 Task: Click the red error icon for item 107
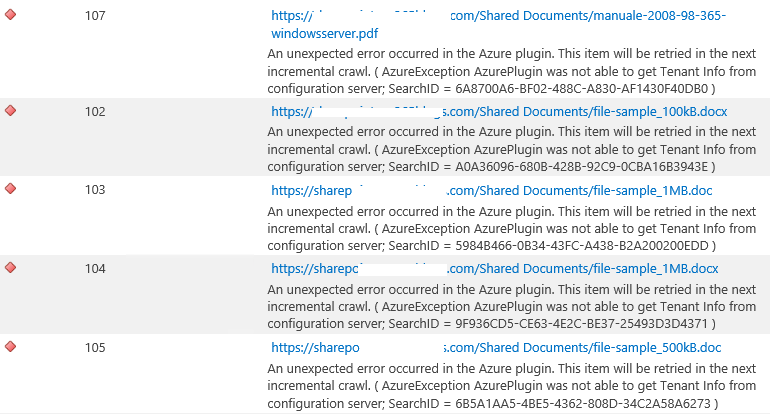10,15
